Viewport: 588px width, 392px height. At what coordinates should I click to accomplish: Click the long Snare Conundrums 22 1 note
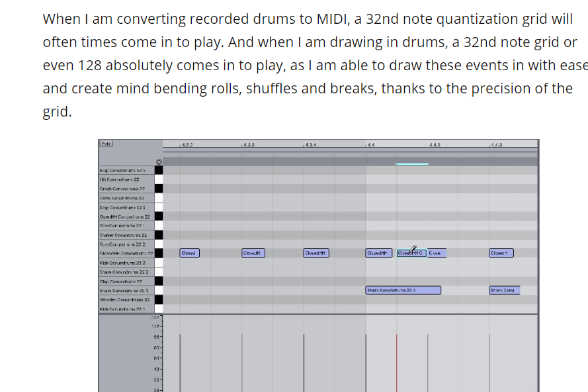tap(403, 290)
